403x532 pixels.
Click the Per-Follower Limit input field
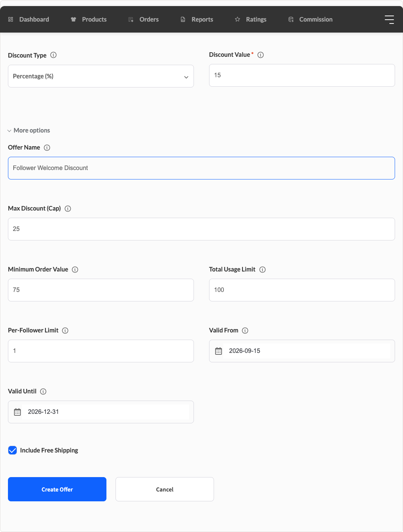pos(101,351)
